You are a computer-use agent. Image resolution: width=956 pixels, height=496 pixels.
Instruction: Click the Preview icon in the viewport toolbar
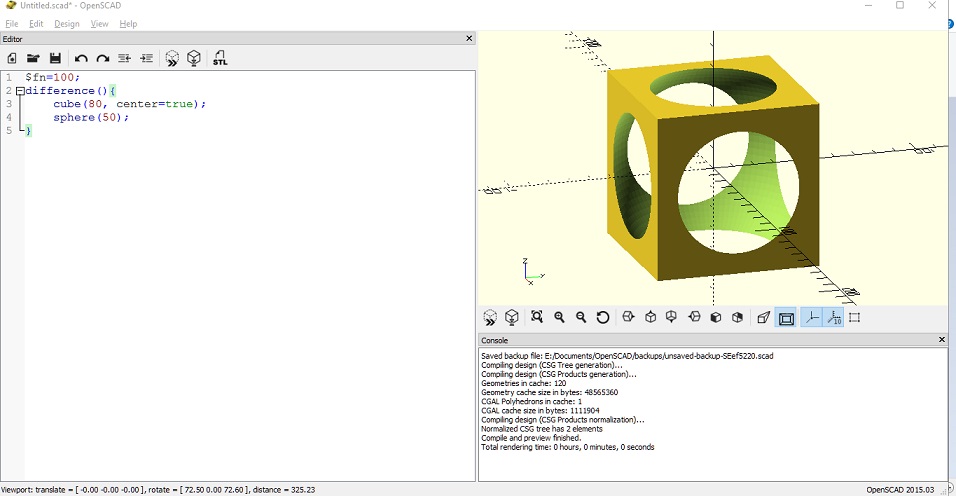pos(490,317)
